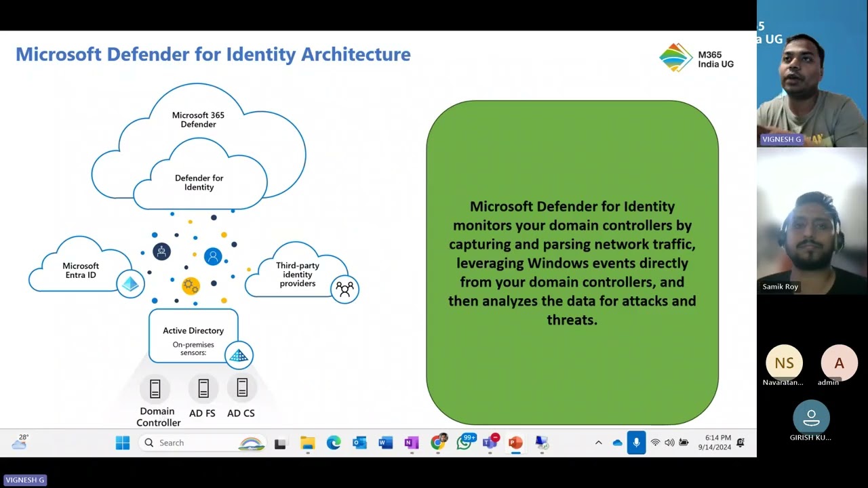Click the Microsoft 365 Defender cloud label
Image resolution: width=868 pixels, height=488 pixels.
pyautogui.click(x=198, y=120)
